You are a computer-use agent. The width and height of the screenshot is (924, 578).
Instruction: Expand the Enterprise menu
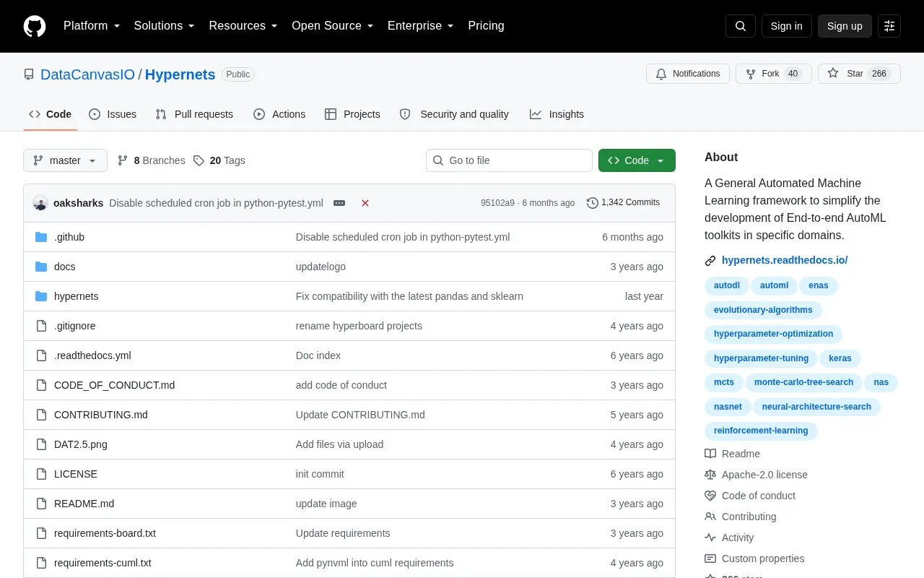pos(421,26)
